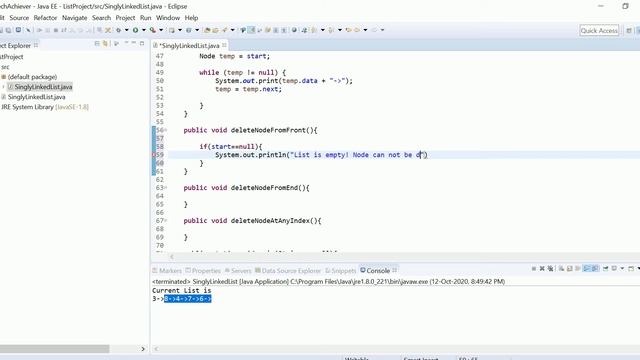Click the Project Explorer horizontal scrollbar thumb

54,349
